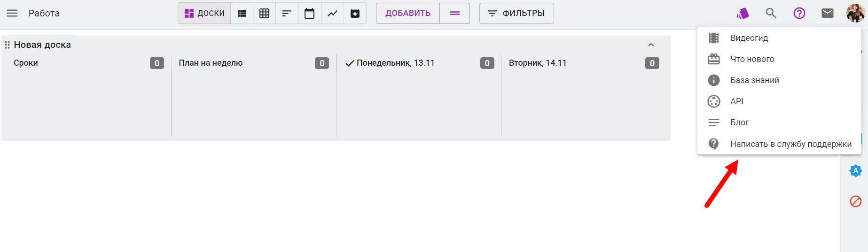Click the info icon beside База знаний

(714, 80)
